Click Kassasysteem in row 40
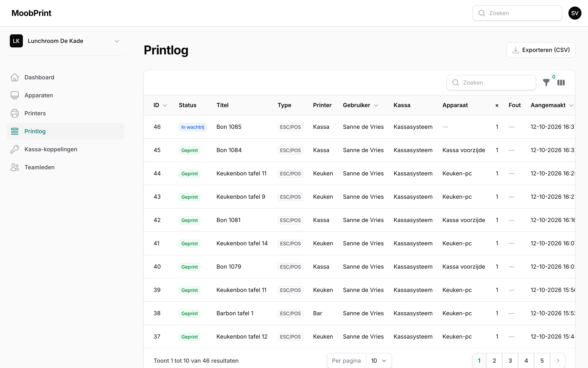 pos(413,267)
